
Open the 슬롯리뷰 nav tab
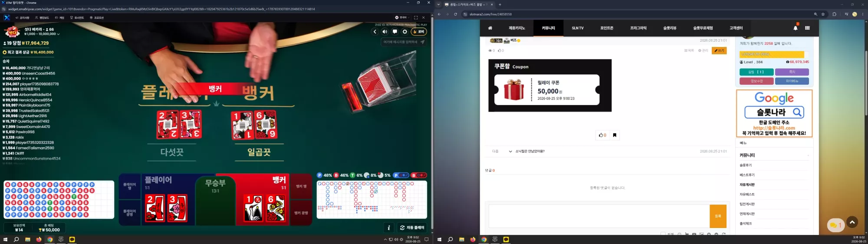tap(670, 28)
